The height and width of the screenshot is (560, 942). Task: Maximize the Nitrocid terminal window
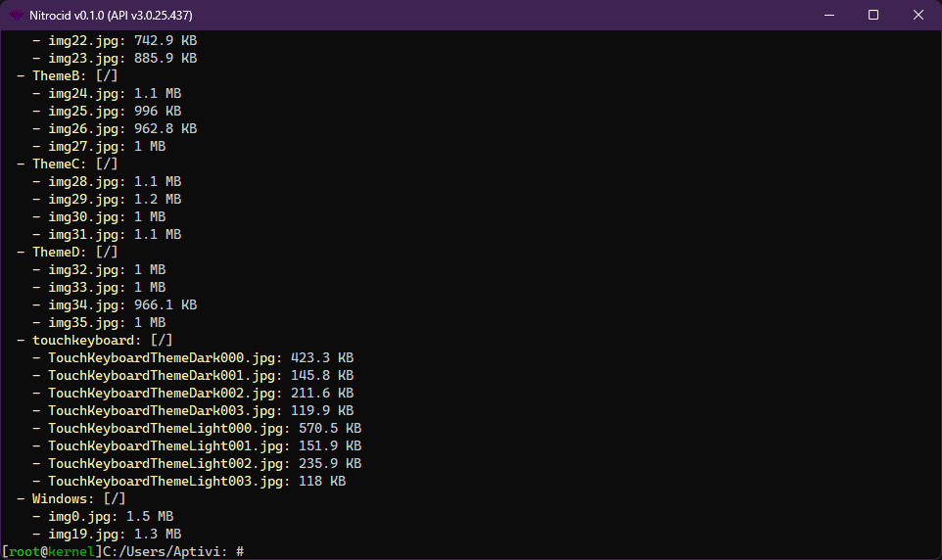click(x=872, y=15)
